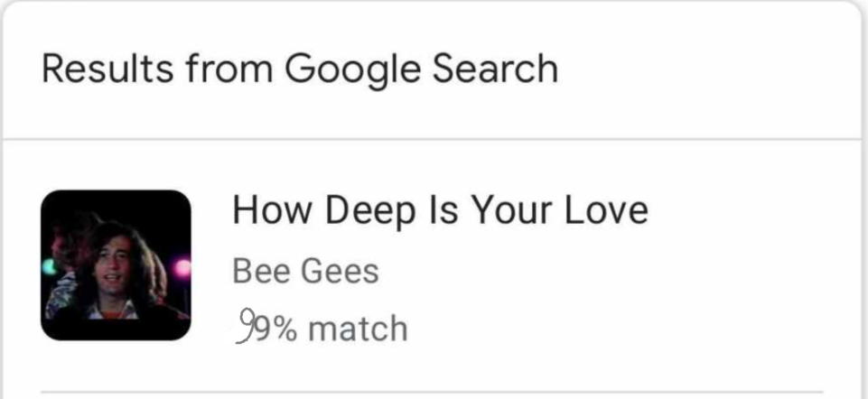868x399 pixels.
Task: Click the word Google in the header
Action: (x=352, y=70)
